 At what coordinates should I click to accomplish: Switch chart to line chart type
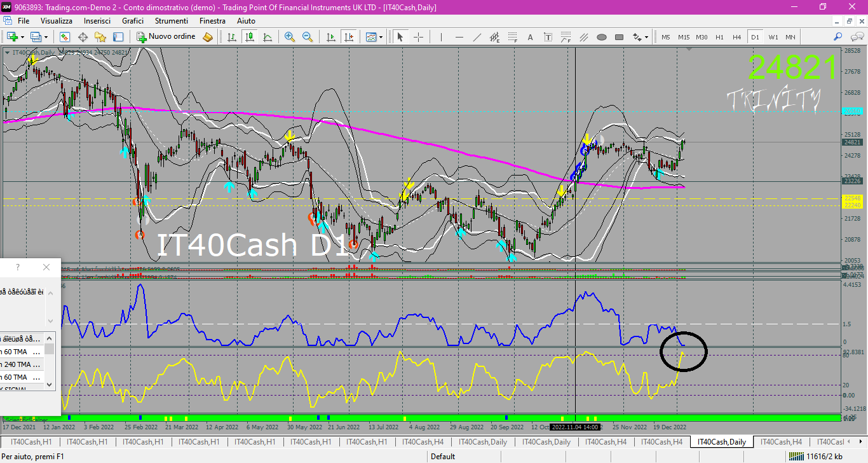click(x=268, y=37)
